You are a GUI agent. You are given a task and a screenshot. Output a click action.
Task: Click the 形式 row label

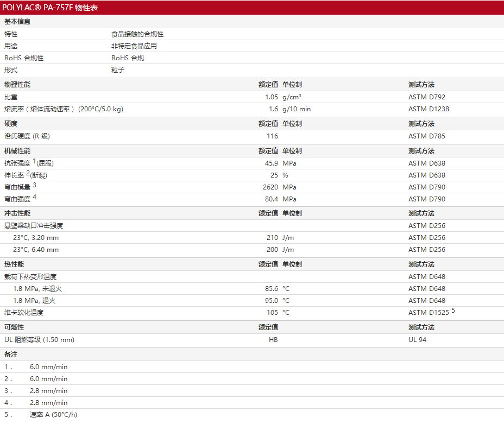tap(11, 69)
